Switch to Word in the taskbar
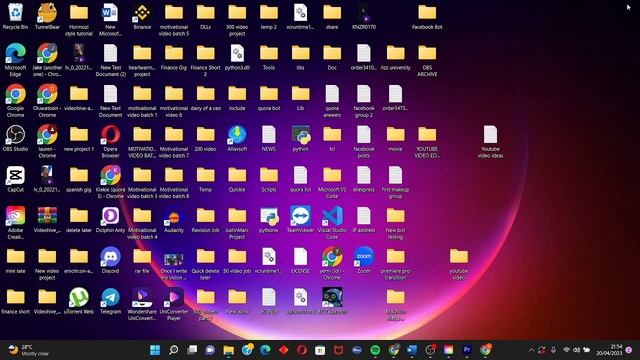640x360 pixels. pos(412,350)
